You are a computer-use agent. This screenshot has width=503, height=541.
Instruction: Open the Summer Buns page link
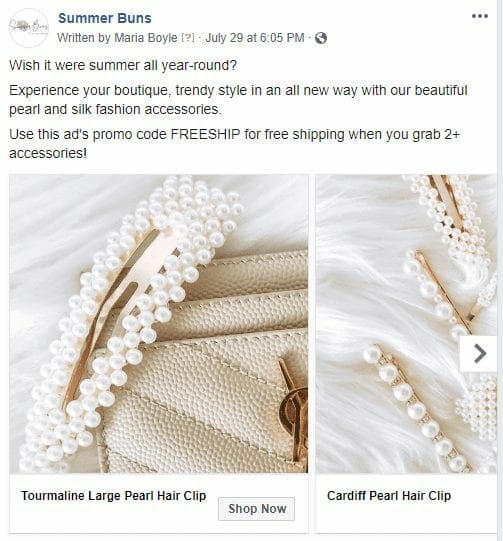[x=105, y=18]
